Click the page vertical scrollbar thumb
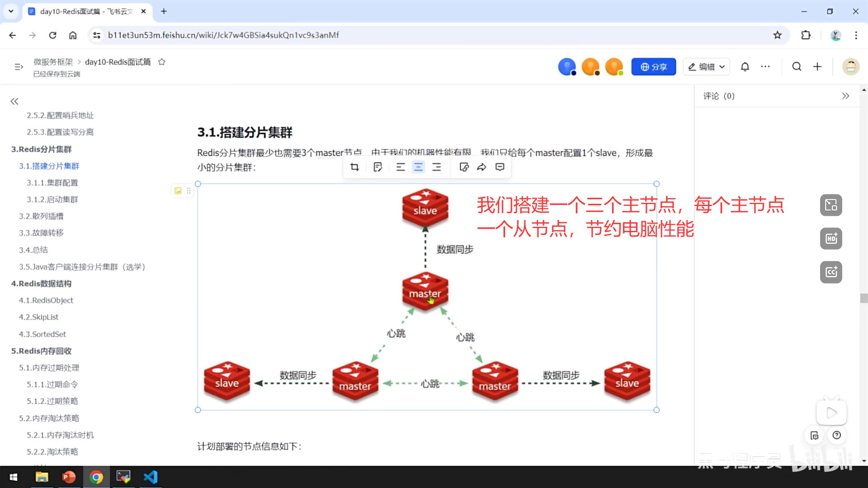The width and height of the screenshot is (868, 488). (x=864, y=298)
